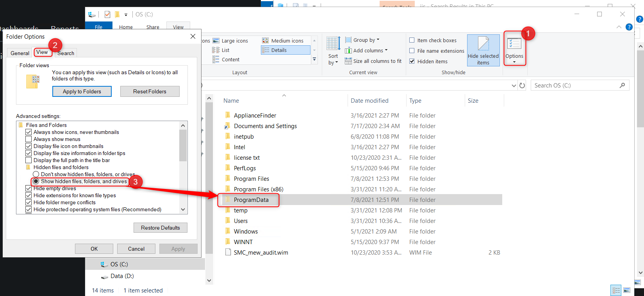The image size is (644, 296).
Task: Click in the Search OS (C:) field
Action: 574,86
